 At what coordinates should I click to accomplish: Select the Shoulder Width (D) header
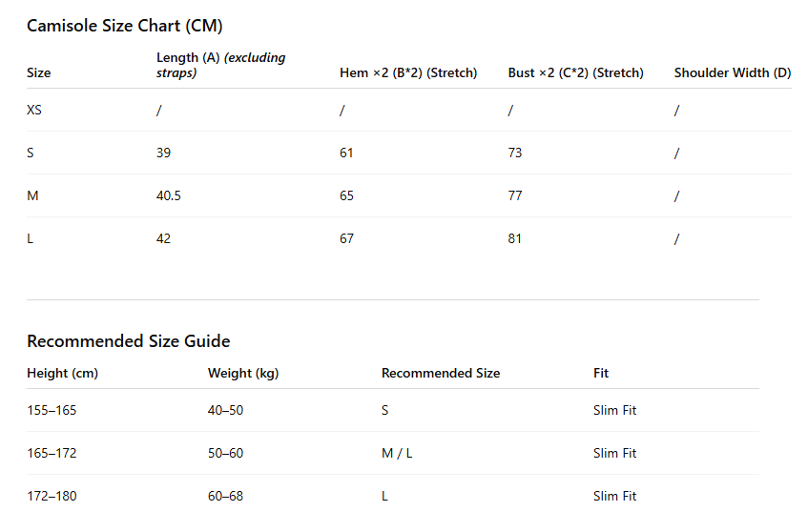(733, 72)
